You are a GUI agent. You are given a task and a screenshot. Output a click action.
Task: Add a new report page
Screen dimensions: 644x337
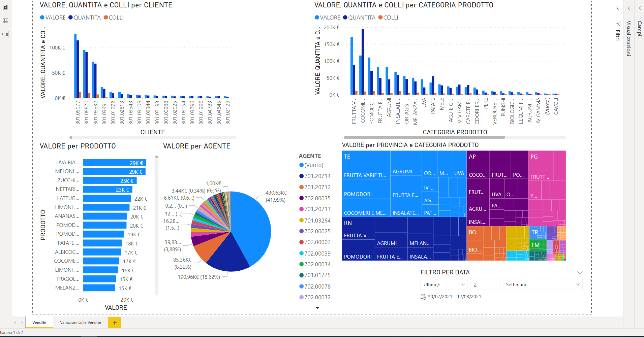tap(115, 323)
